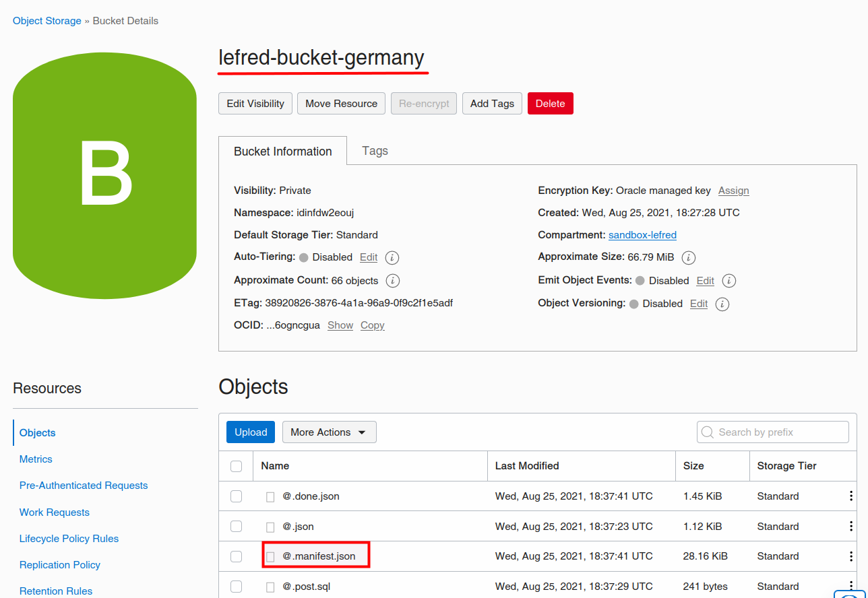Click the large green bucket icon
868x598 pixels.
[x=104, y=175]
